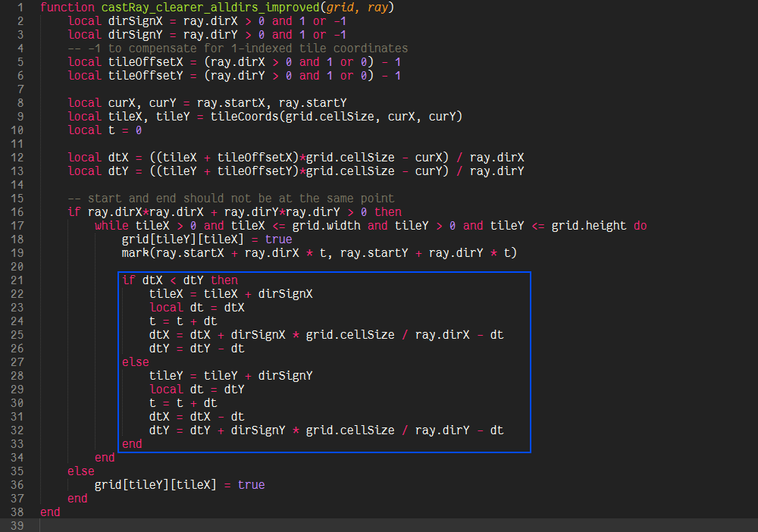Screen dimensions: 758x532
Task: Click line number 33 in the gutter
Action: pyautogui.click(x=17, y=444)
